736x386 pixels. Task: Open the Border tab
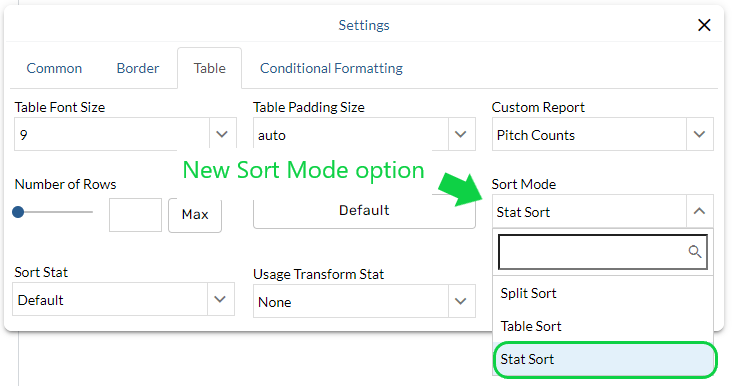(x=138, y=69)
